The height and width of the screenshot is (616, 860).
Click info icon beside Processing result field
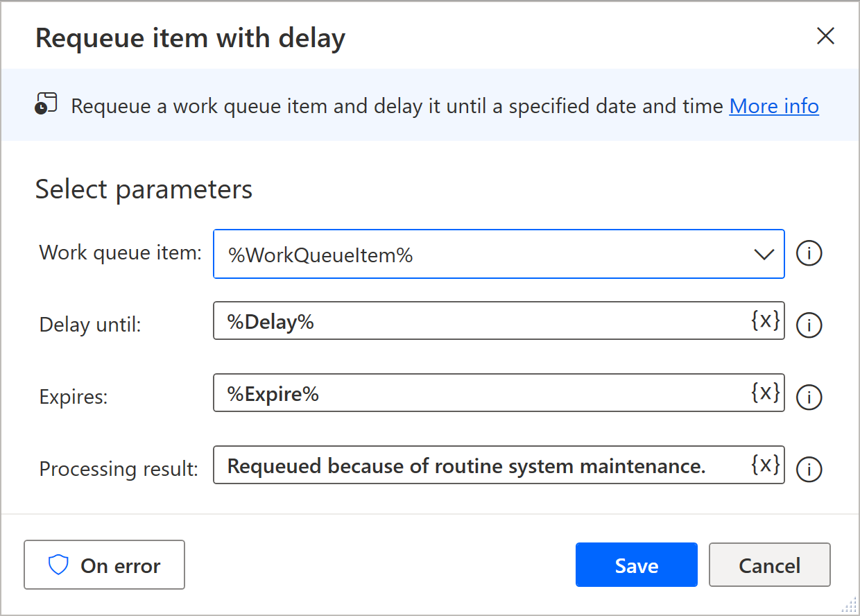pyautogui.click(x=809, y=469)
